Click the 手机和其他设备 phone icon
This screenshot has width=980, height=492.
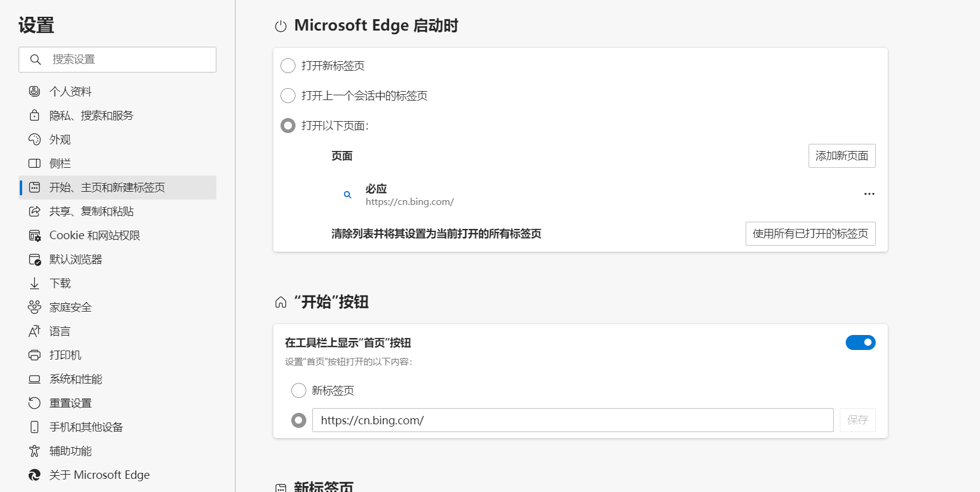pos(35,427)
